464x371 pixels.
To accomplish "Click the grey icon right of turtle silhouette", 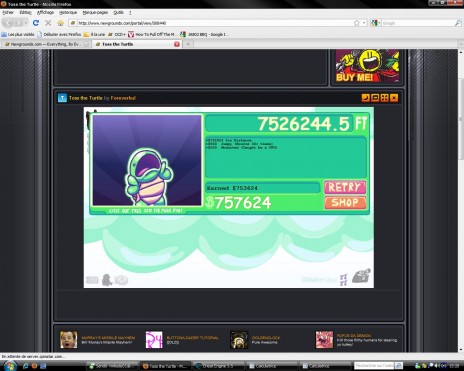I will (x=121, y=280).
